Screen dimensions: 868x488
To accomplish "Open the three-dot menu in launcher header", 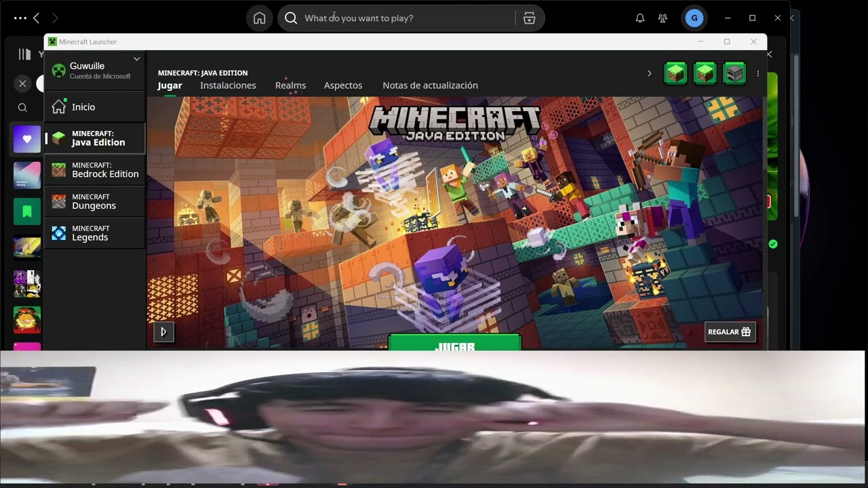I will click(758, 73).
